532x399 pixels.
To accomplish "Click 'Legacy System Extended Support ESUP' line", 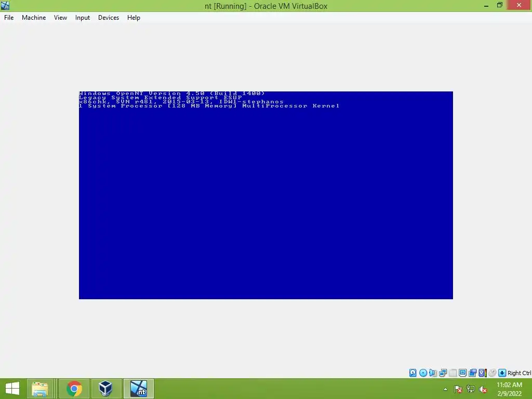I will (x=161, y=97).
